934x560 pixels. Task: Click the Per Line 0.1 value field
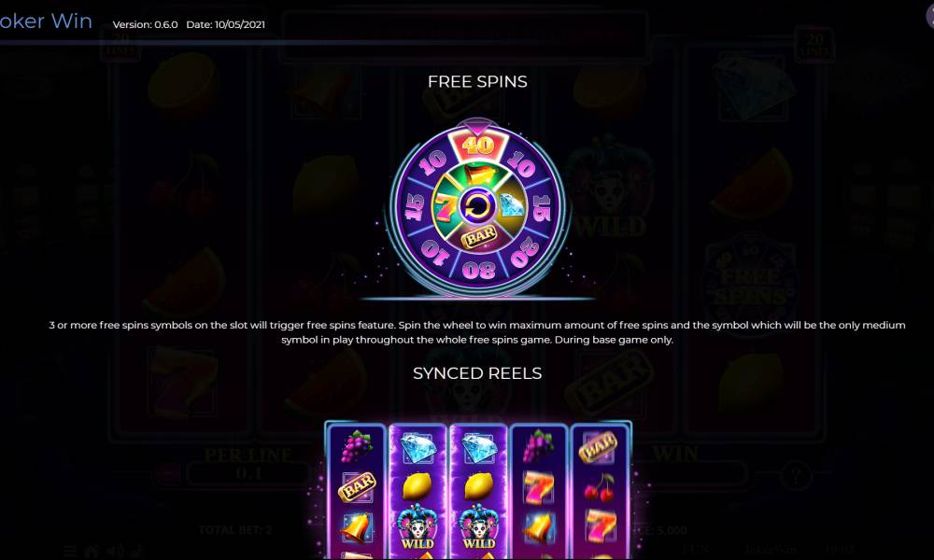click(x=248, y=474)
